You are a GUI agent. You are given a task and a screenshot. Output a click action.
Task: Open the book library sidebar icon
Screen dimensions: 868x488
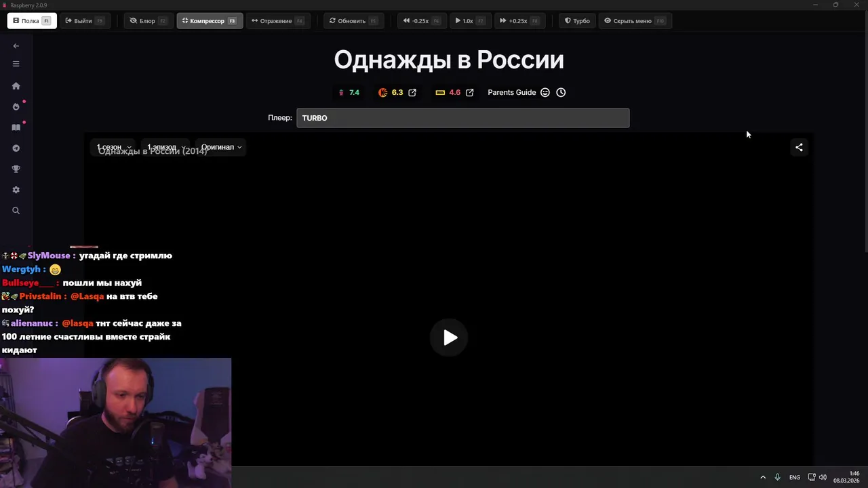click(x=16, y=127)
